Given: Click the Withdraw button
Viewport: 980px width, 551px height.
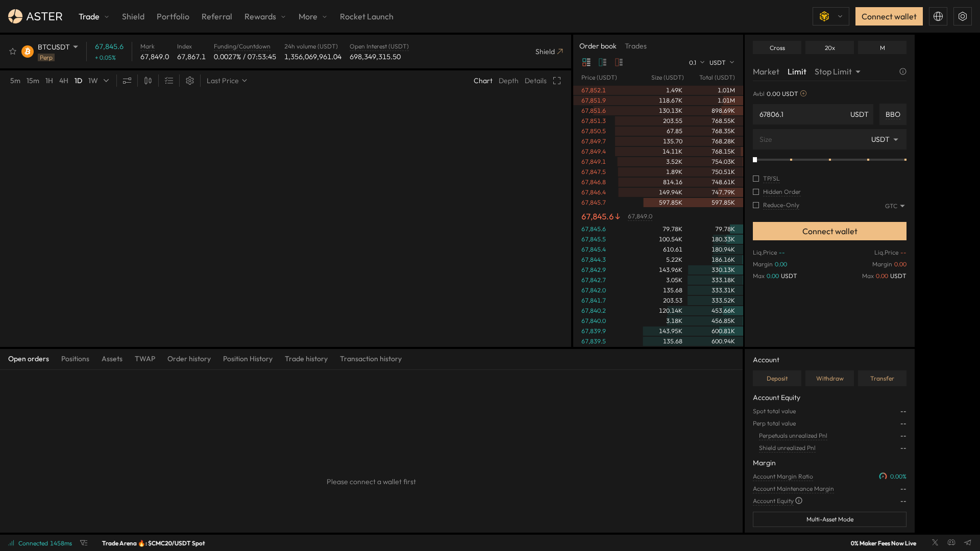Looking at the screenshot, I should (829, 378).
